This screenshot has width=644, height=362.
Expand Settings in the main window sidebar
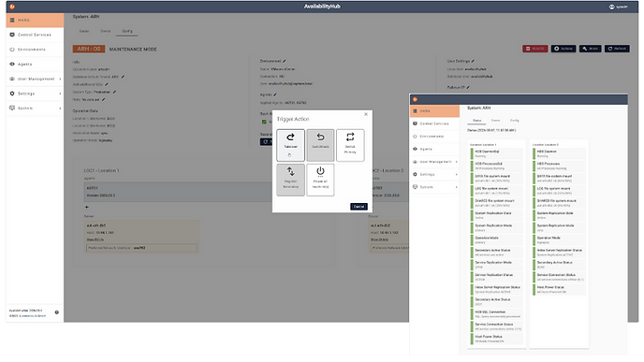click(x=35, y=94)
